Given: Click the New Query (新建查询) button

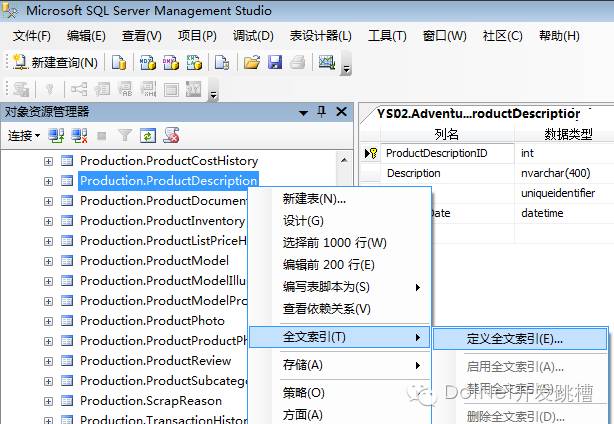Looking at the screenshot, I should coord(55,63).
